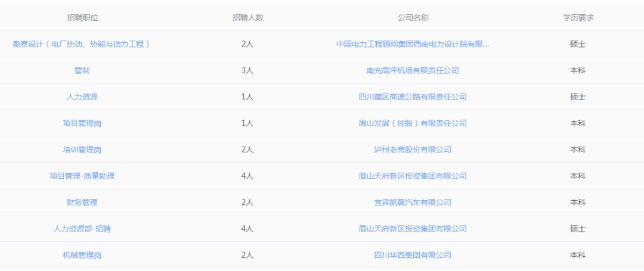Visit the 南充高坪机场有限责任公司 company link
This screenshot has height=271, width=644.
(x=413, y=70)
